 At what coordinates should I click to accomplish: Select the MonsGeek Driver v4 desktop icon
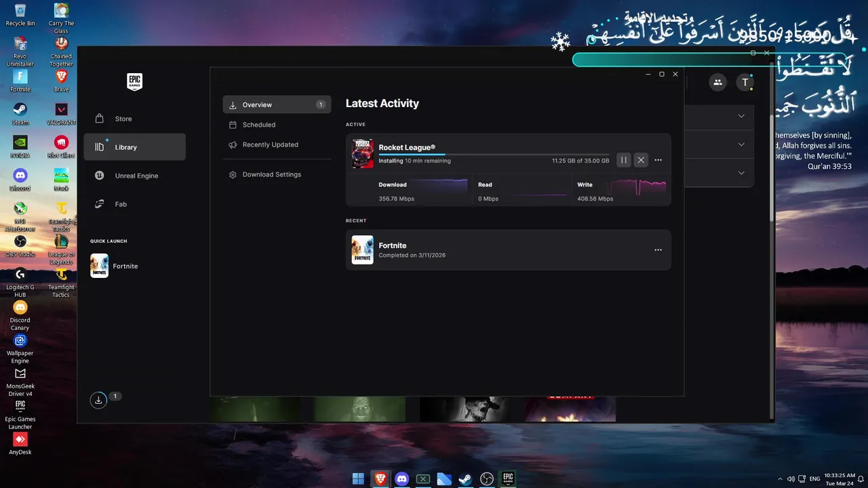20,382
